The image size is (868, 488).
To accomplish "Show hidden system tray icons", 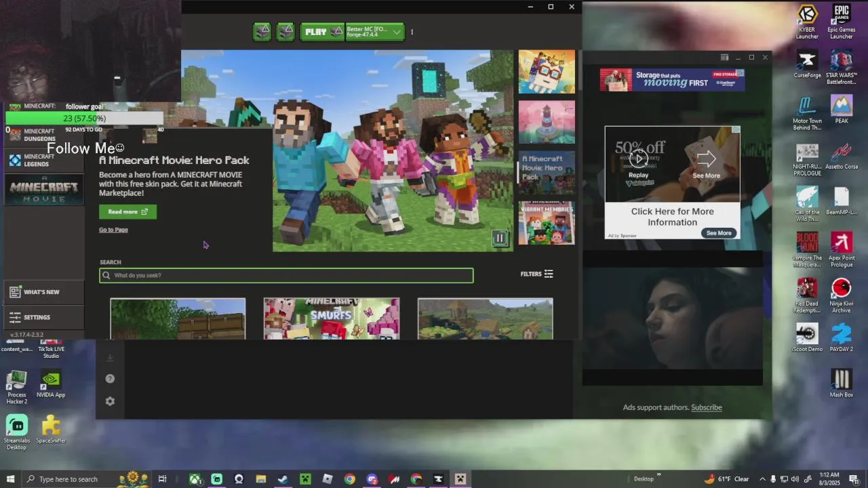I will pos(762,479).
